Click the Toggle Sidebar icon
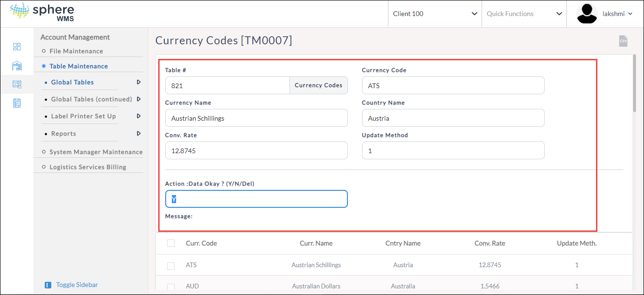This screenshot has height=295, width=644. pos(48,285)
